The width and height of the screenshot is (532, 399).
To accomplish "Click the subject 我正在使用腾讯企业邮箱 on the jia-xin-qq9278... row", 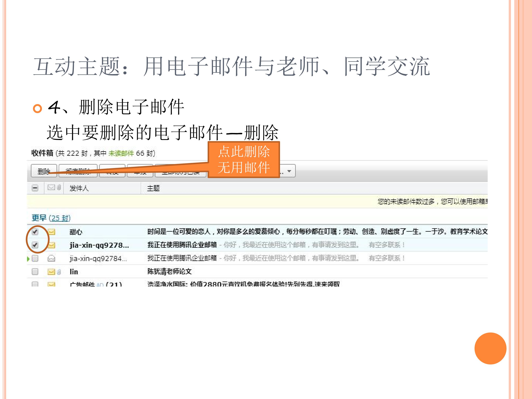I will click(x=182, y=245).
